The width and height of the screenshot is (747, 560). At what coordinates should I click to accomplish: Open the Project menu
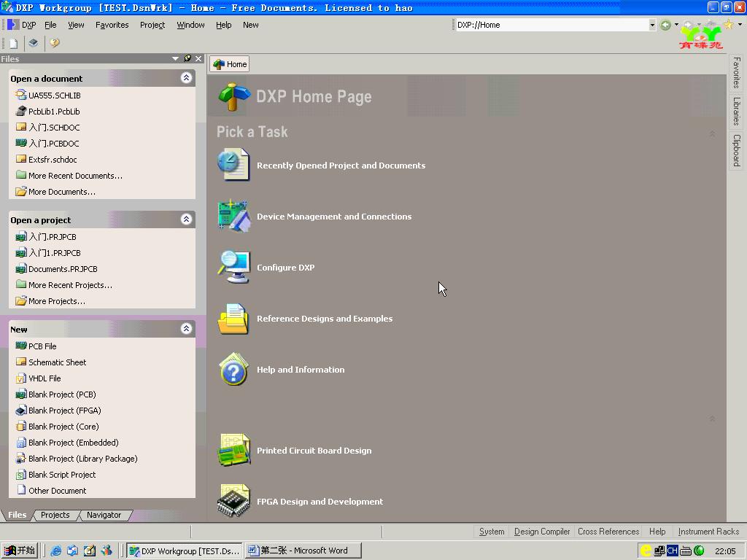point(152,25)
